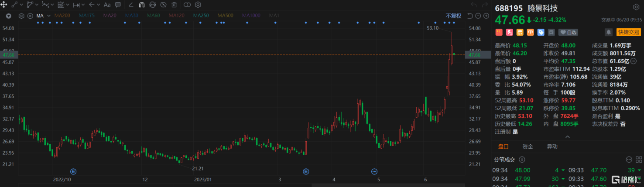Click the orange coins financing icon
Viewport: 644px width, 187px height.
(520, 32)
